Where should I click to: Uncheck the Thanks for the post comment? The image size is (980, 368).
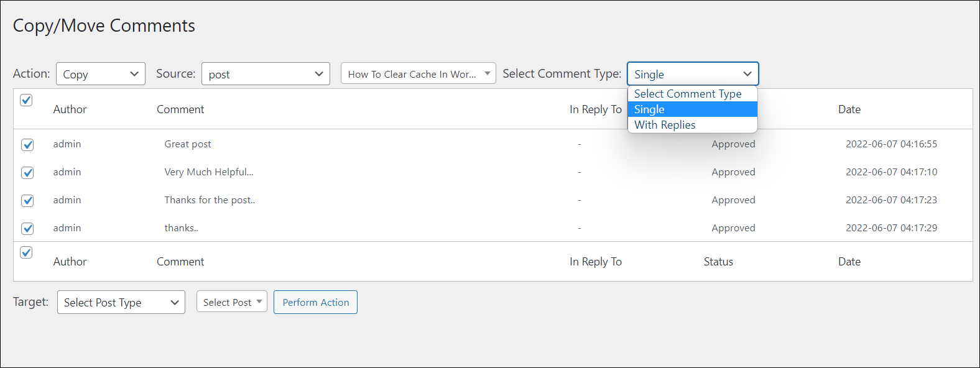(x=27, y=201)
